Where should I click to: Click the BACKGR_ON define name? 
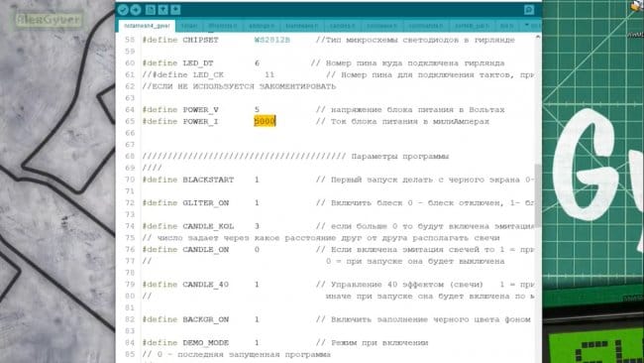pyautogui.click(x=206, y=319)
